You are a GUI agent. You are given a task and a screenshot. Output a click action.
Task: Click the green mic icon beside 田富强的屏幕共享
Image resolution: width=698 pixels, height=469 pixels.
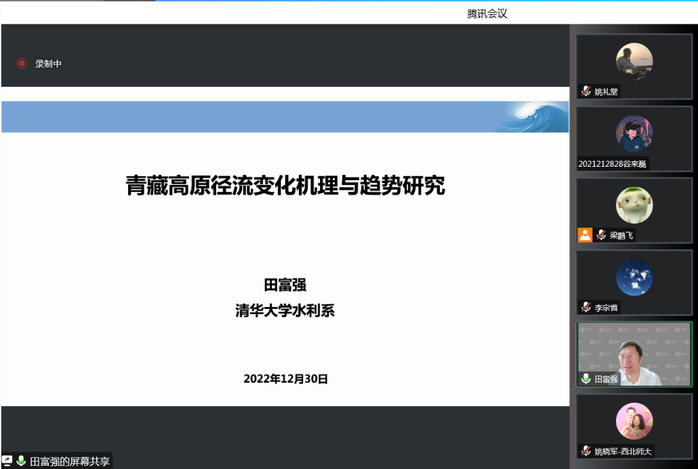21,461
